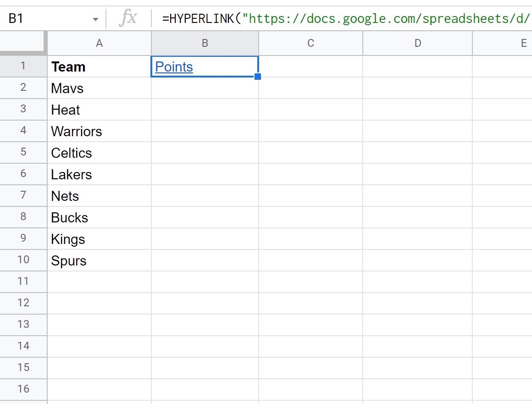
Task: Select column header D
Action: 417,43
